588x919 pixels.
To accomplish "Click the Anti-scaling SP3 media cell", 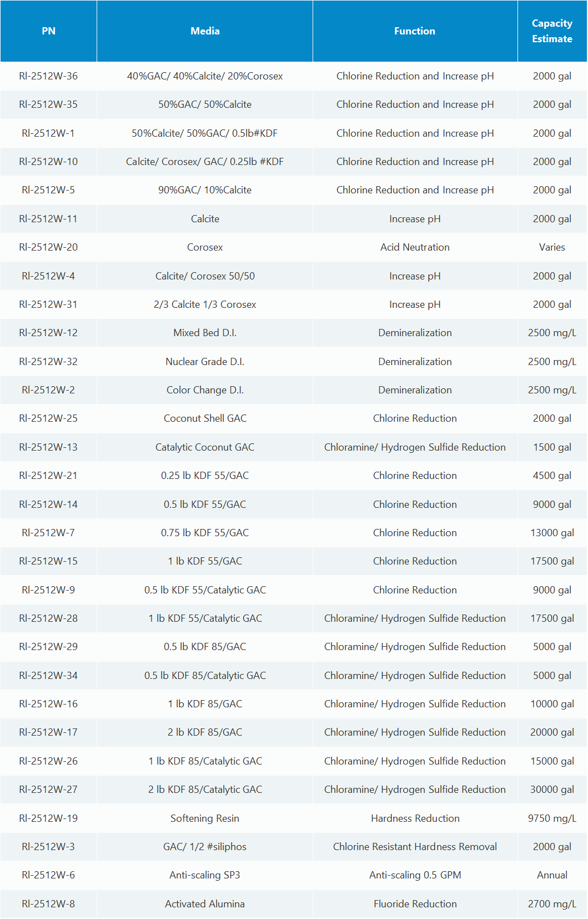I will [x=205, y=875].
